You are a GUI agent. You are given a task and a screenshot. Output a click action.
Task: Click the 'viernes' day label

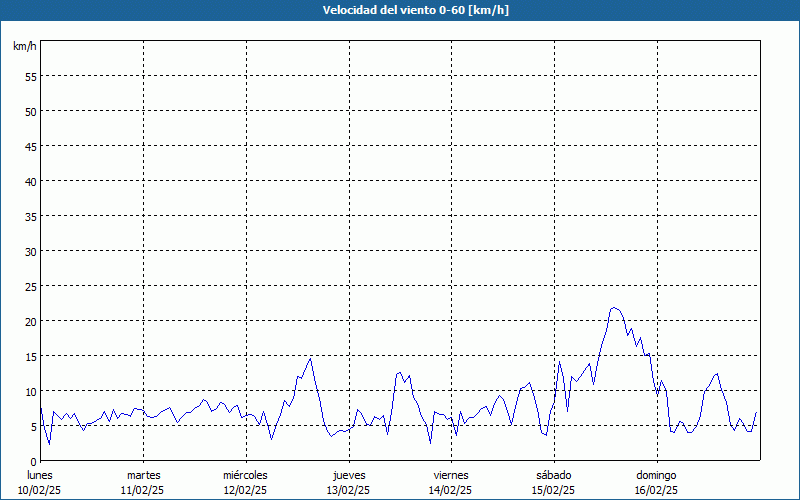tap(451, 475)
